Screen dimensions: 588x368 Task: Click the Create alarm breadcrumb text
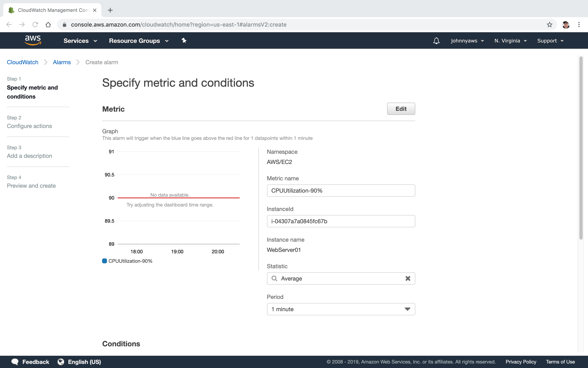[101, 62]
